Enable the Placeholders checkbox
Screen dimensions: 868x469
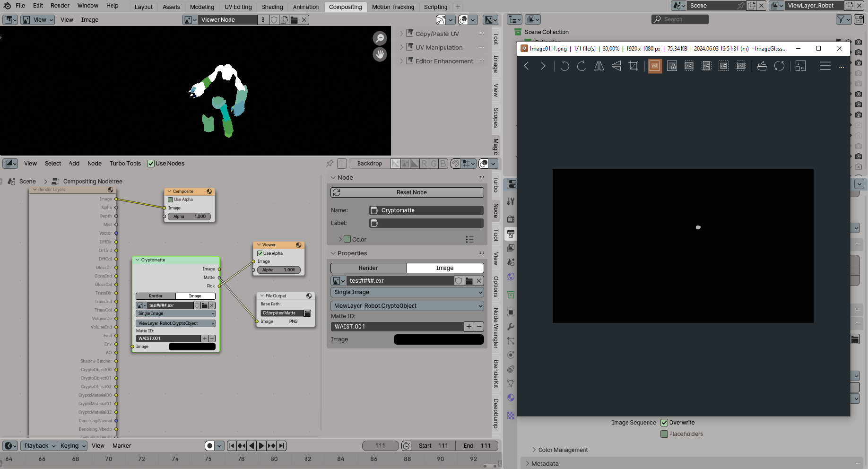click(664, 434)
